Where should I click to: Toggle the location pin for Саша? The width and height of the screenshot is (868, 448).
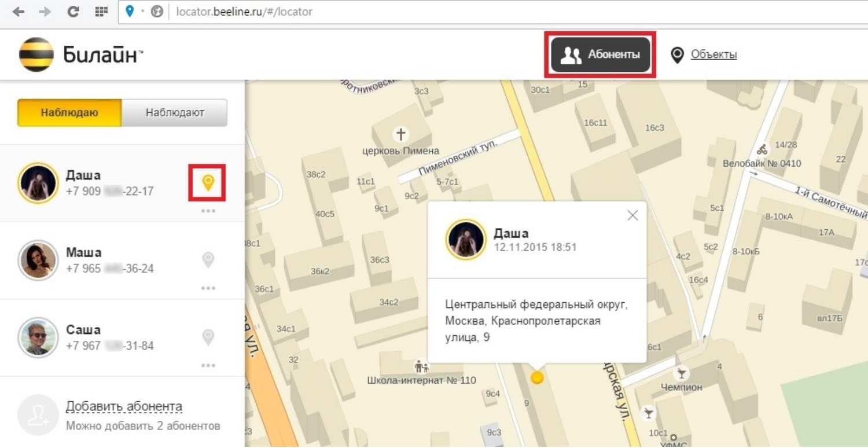coord(207,337)
